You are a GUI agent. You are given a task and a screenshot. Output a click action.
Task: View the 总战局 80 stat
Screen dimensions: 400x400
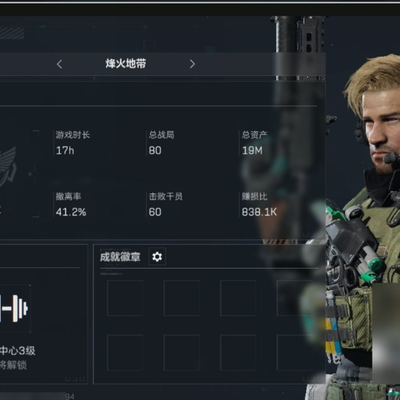[x=161, y=143]
